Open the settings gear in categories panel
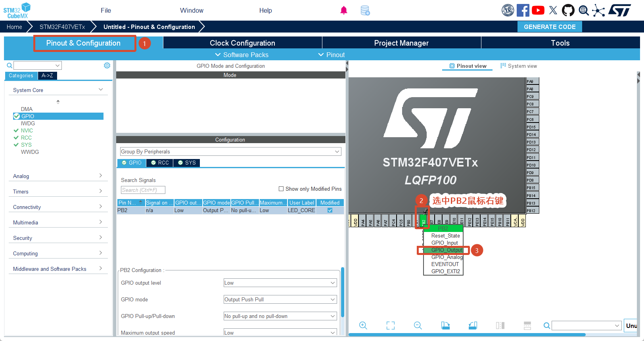This screenshot has height=341, width=644. (107, 65)
